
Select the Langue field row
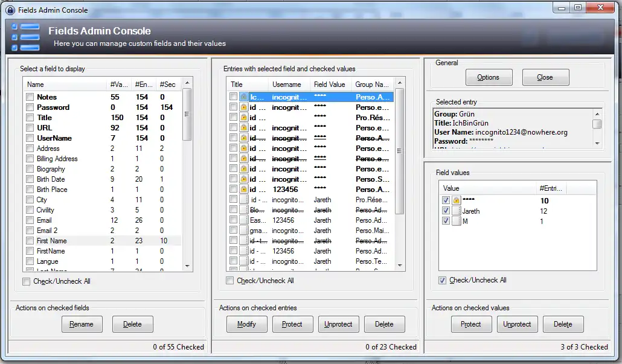click(x=103, y=261)
